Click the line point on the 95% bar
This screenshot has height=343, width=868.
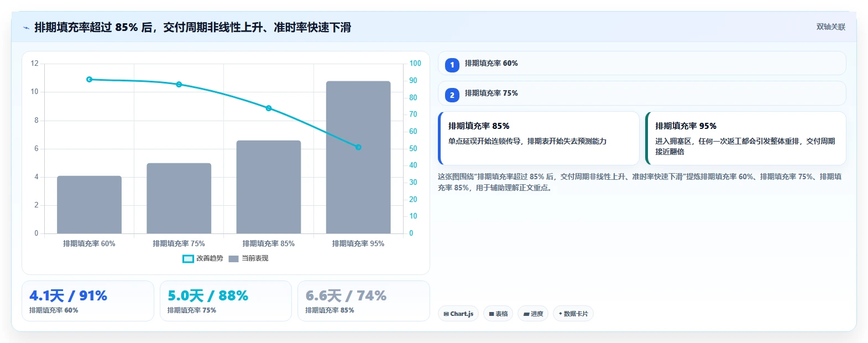(358, 147)
